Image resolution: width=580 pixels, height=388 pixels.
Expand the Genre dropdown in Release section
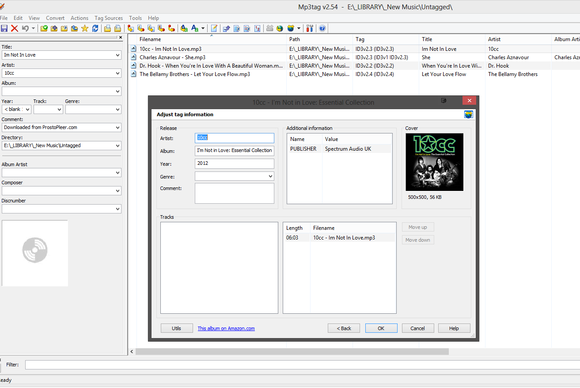pyautogui.click(x=270, y=176)
